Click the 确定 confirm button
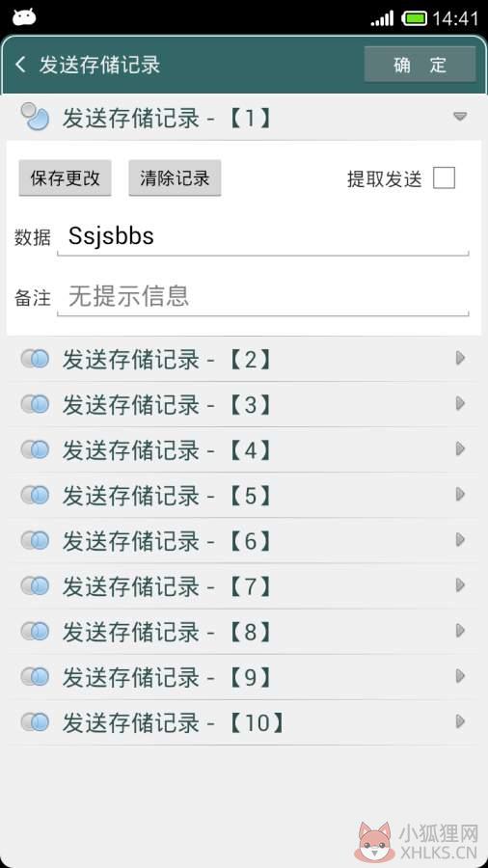Screen dimensions: 488x868 point(420,65)
